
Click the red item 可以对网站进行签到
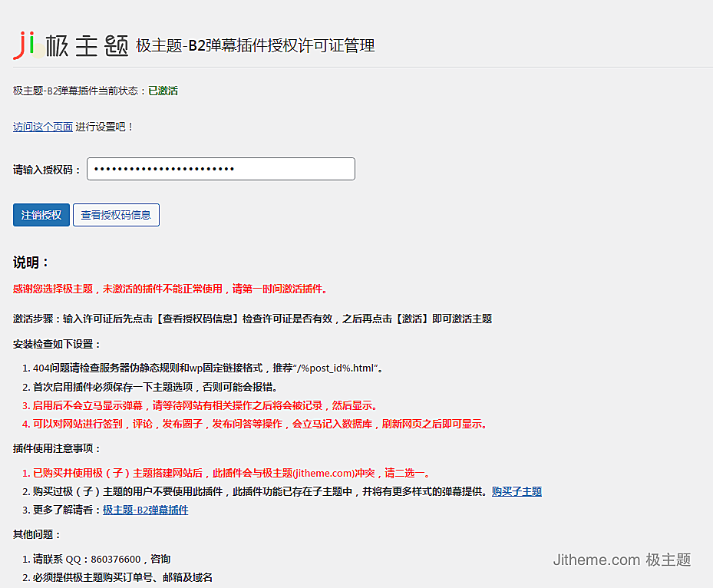click(x=260, y=424)
